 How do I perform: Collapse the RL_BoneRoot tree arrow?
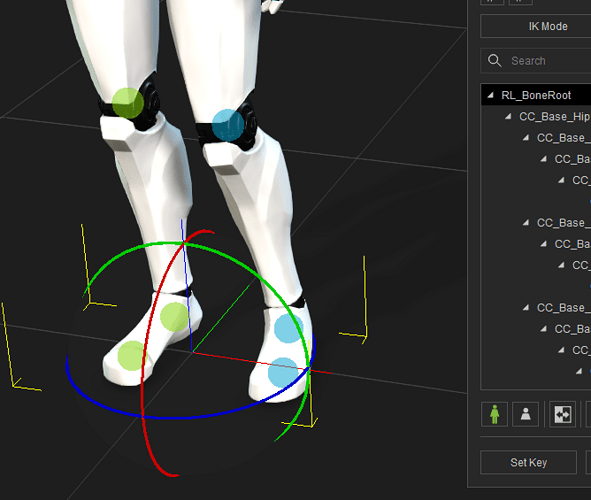coord(490,95)
